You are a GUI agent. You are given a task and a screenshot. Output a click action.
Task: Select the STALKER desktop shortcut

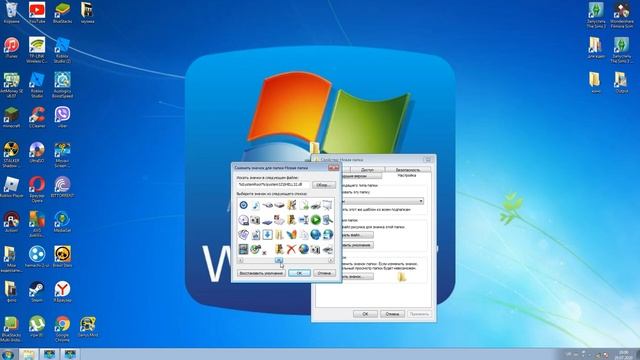tap(11, 155)
